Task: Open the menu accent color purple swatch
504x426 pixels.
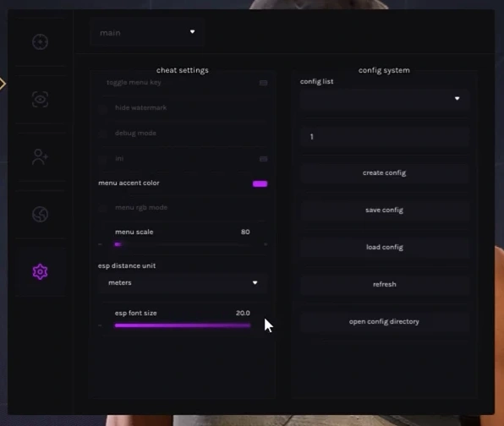Action: [260, 183]
